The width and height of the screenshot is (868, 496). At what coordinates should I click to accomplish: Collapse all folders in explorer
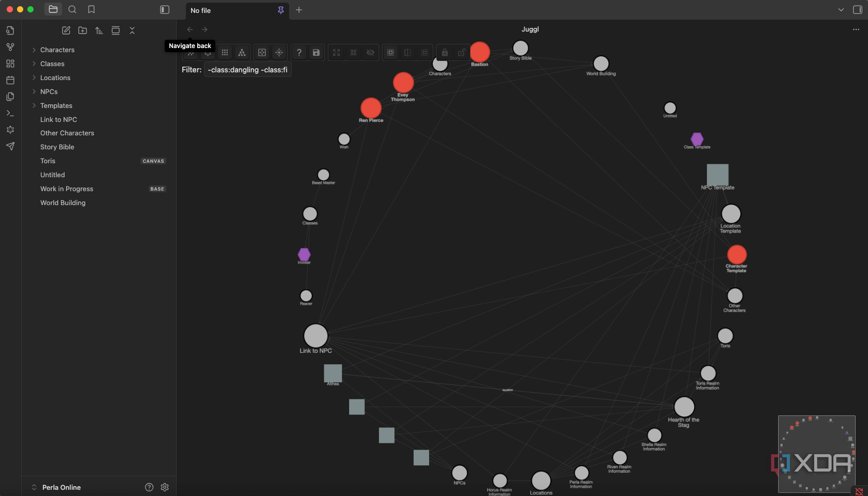point(132,30)
